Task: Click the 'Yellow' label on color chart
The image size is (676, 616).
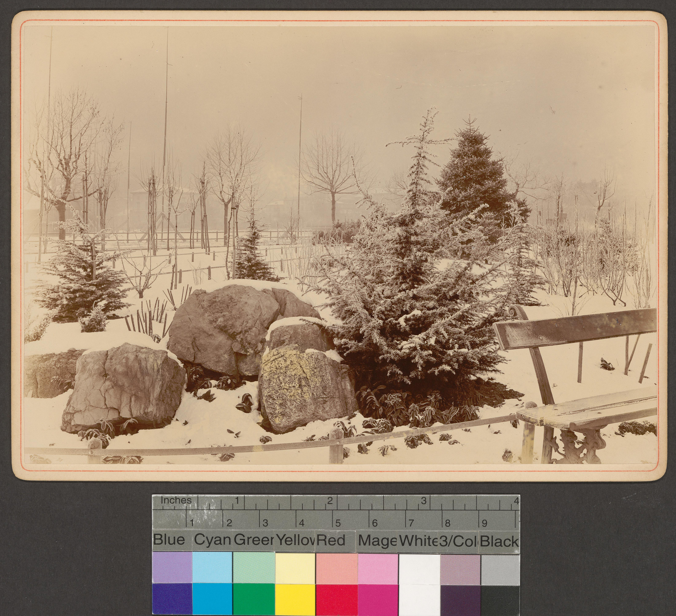Action: click(295, 540)
